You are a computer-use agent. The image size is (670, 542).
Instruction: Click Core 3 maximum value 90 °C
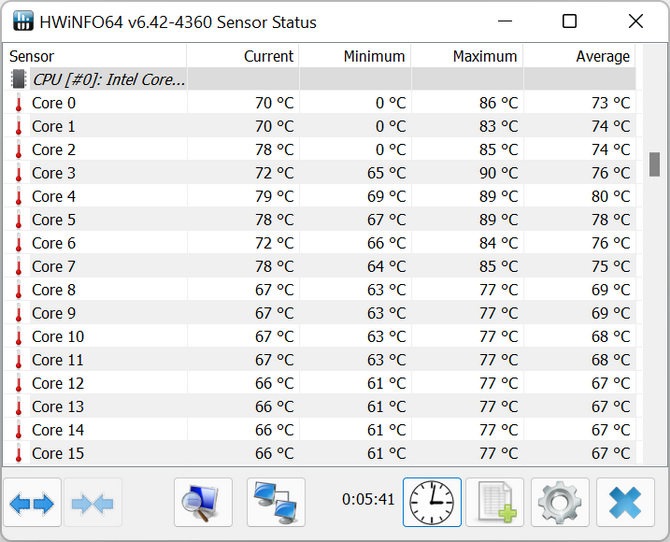pyautogui.click(x=499, y=173)
